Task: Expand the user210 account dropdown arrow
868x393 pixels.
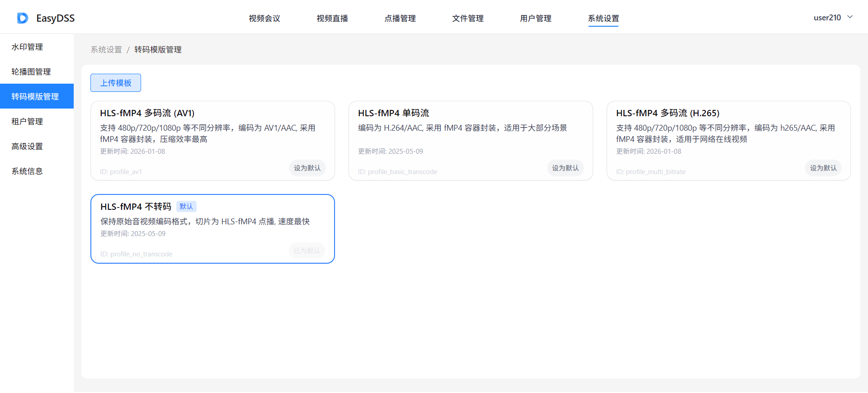Action: [x=850, y=17]
